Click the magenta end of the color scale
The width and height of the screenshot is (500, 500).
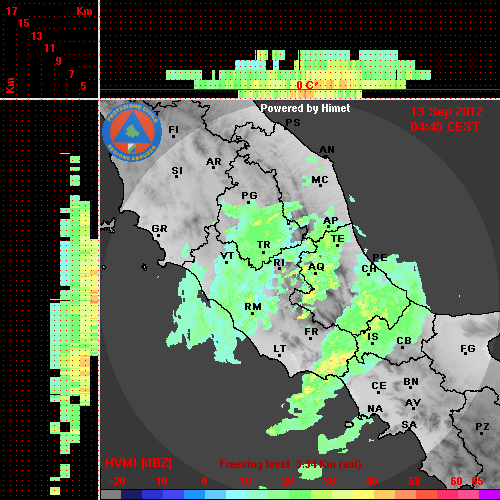489,494
